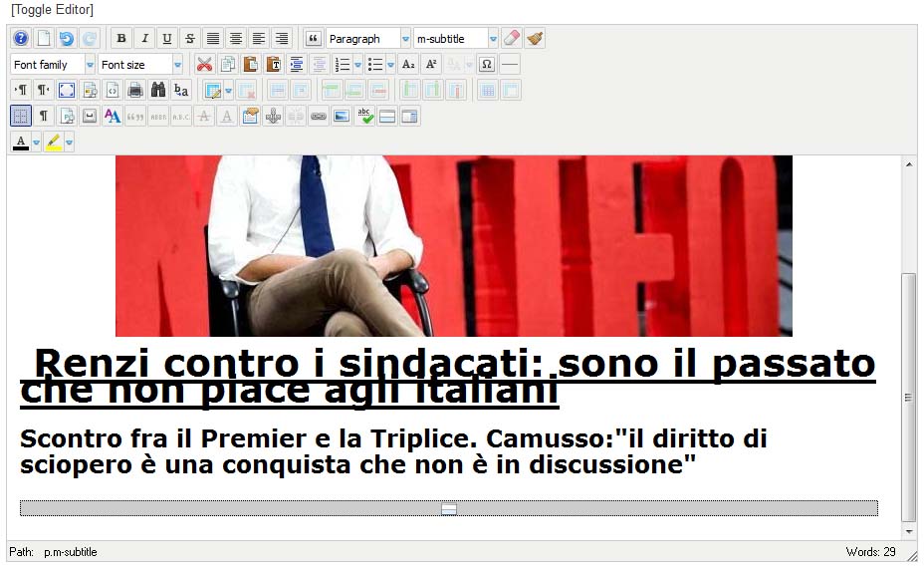Open the text color picker arrow

point(37,143)
